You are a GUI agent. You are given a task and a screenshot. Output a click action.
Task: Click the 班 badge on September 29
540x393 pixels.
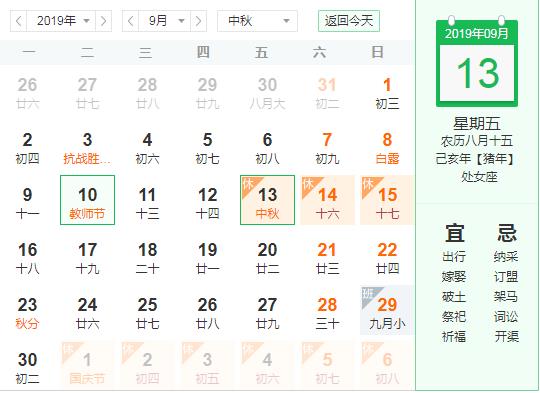(x=367, y=293)
